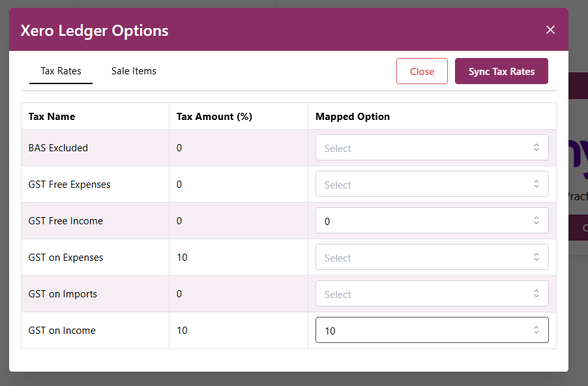Switch to the Sale Items tab
588x386 pixels.
tap(134, 71)
